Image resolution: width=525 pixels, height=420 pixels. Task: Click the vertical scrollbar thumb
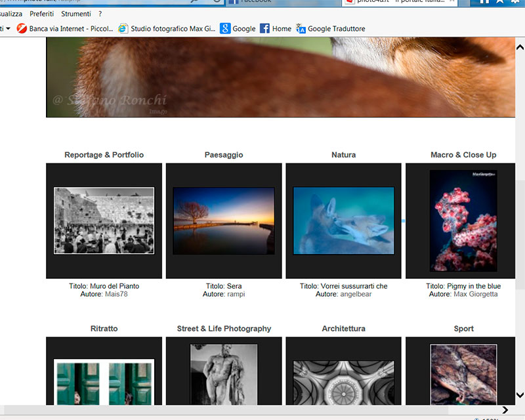(x=520, y=234)
